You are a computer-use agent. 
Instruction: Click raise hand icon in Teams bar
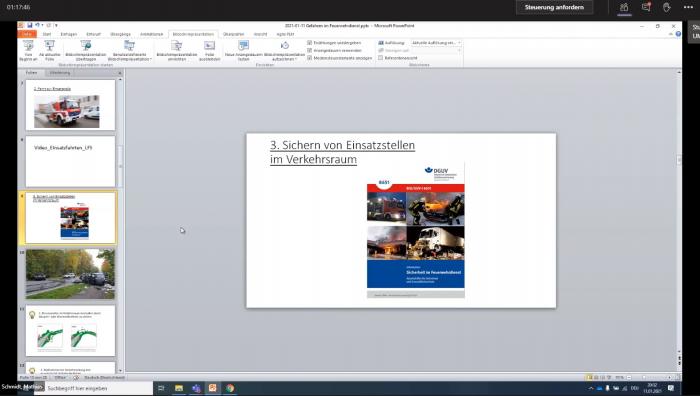pos(667,7)
